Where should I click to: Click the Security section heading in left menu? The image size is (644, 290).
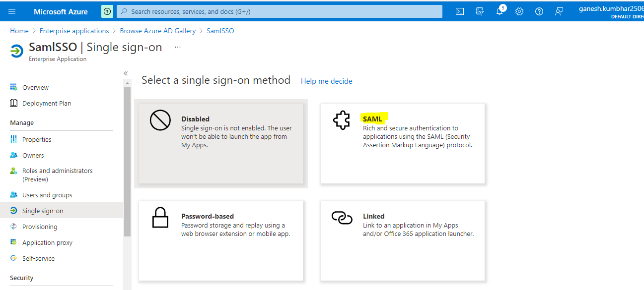click(22, 278)
